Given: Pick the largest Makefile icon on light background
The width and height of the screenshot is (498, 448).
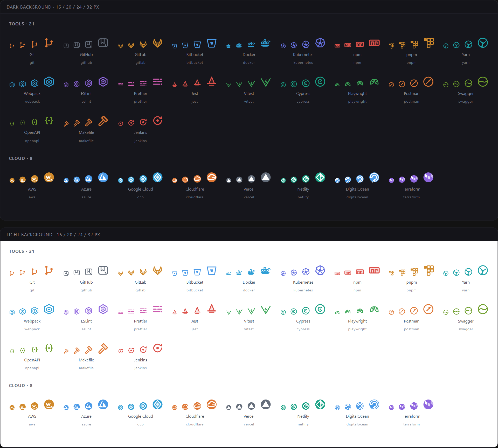Looking at the screenshot, I should 103,348.
